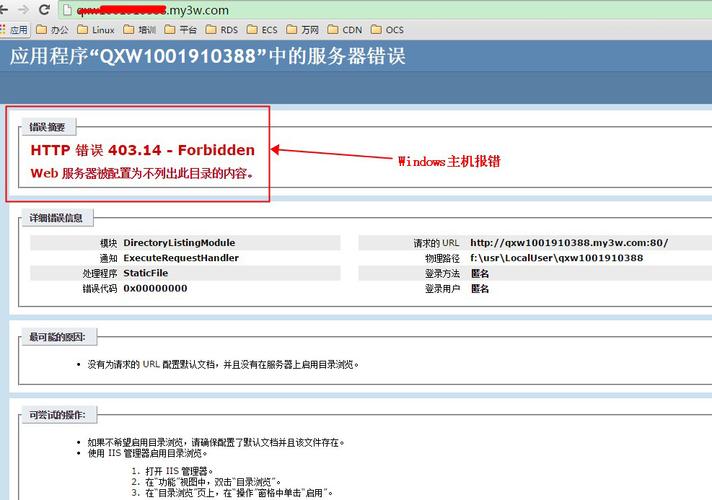Image resolution: width=712 pixels, height=500 pixels.
Task: Click the 最可能的原因 section label
Action: click(57, 337)
